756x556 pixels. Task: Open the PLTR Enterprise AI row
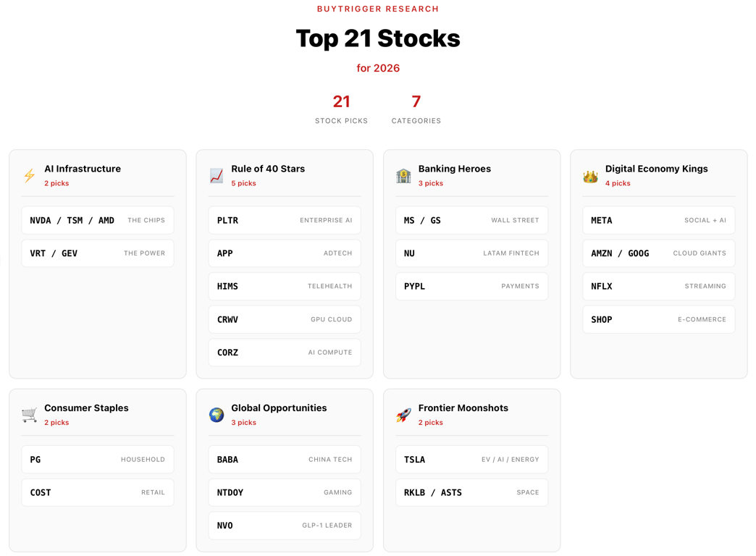pos(285,220)
